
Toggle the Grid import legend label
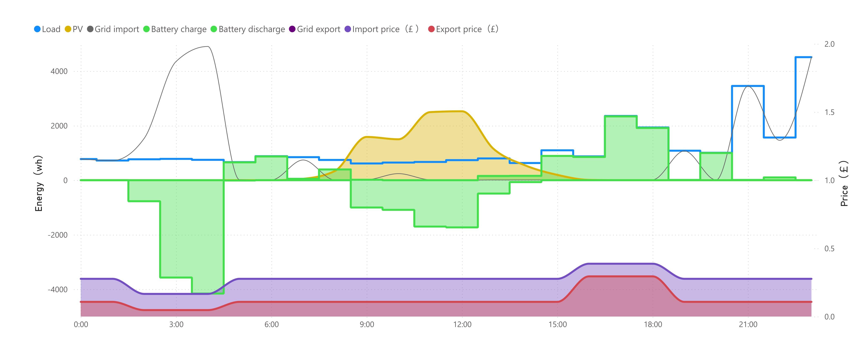117,29
